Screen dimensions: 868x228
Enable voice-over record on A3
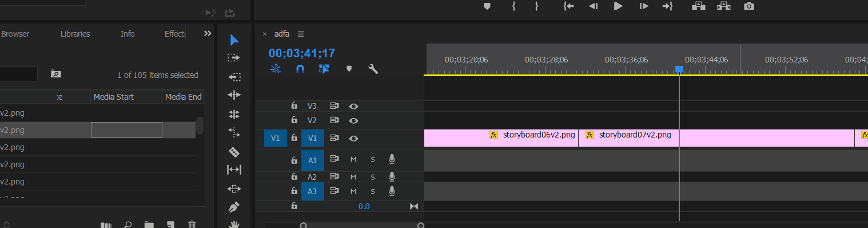392,191
